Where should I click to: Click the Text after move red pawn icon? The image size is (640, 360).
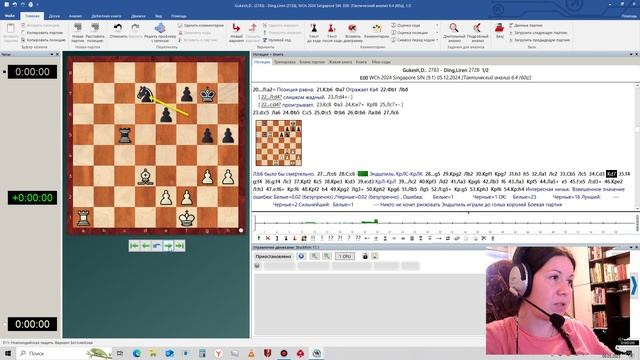(331, 28)
